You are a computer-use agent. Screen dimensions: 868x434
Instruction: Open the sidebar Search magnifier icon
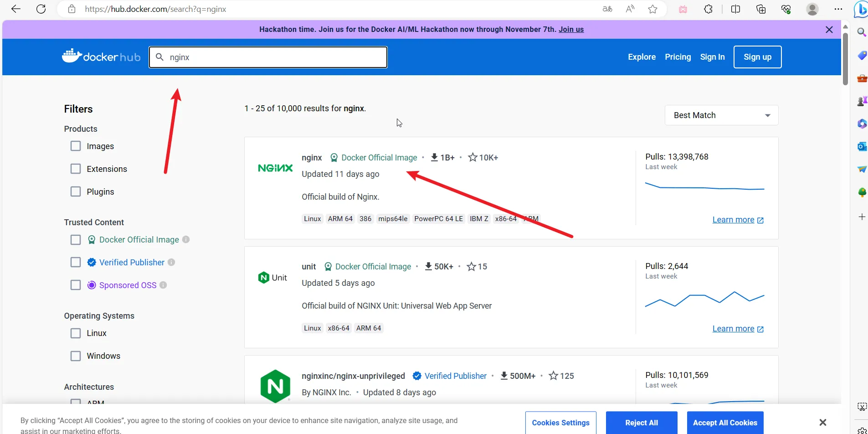[862, 32]
